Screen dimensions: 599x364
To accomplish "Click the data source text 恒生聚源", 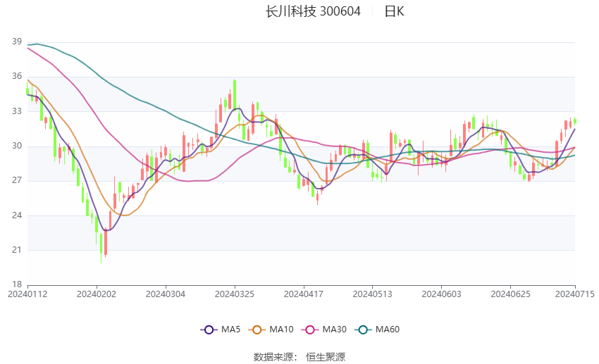I will (x=326, y=357).
